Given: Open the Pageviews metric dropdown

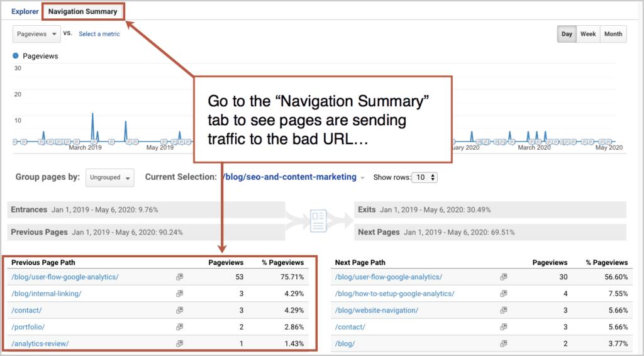Looking at the screenshot, I should (x=36, y=34).
